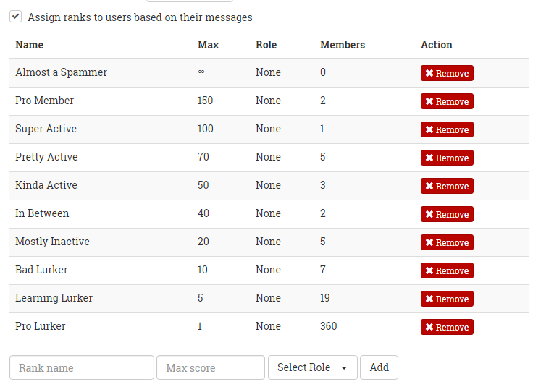546x392 pixels.
Task: Click the 360 members count
Action: [x=328, y=326]
